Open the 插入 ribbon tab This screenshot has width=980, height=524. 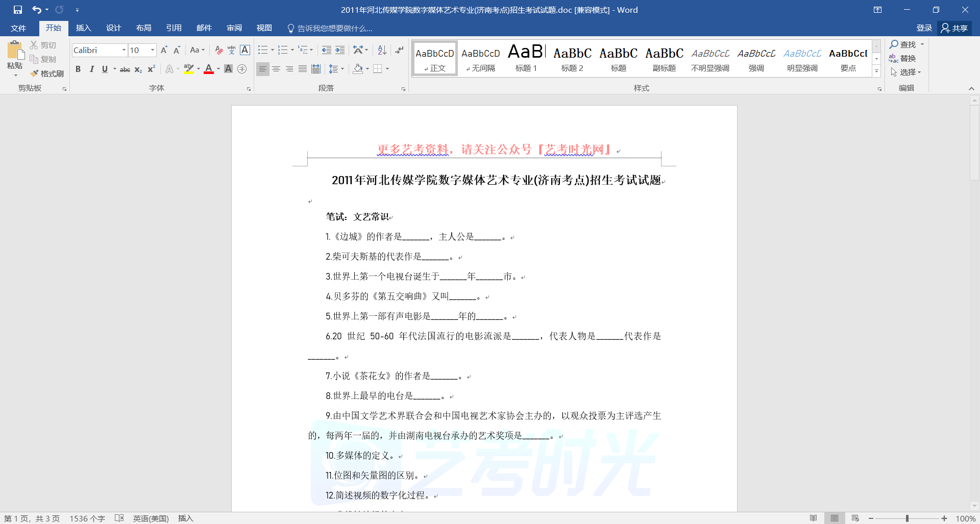pyautogui.click(x=83, y=28)
